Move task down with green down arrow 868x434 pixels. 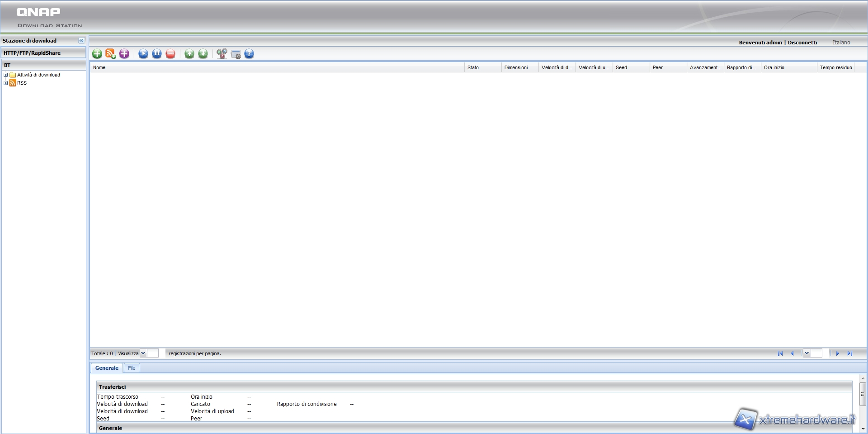[203, 54]
